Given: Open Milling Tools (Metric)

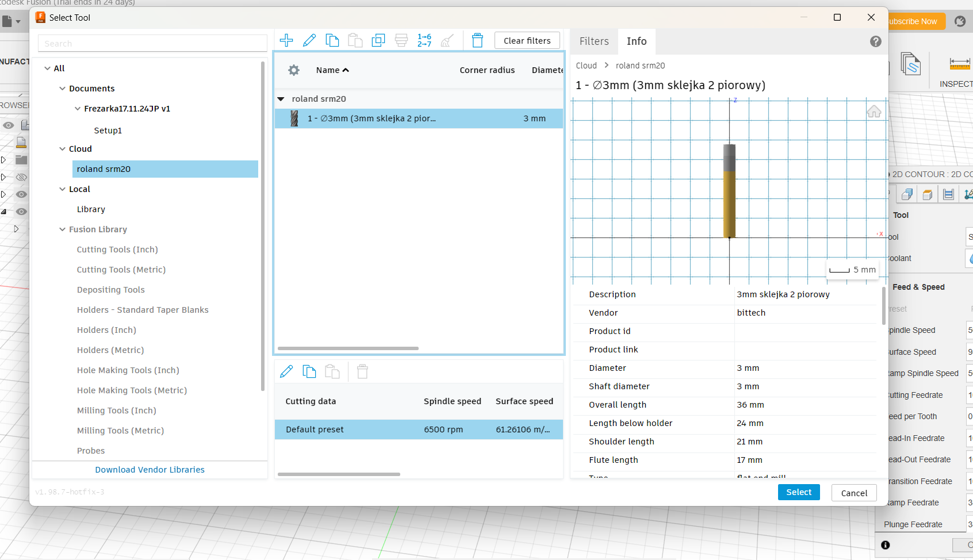Looking at the screenshot, I should (121, 431).
